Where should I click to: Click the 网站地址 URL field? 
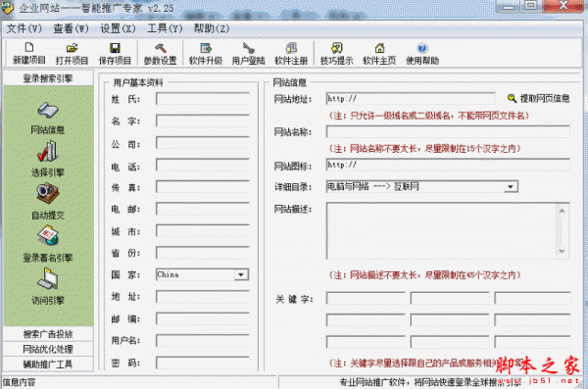(411, 99)
